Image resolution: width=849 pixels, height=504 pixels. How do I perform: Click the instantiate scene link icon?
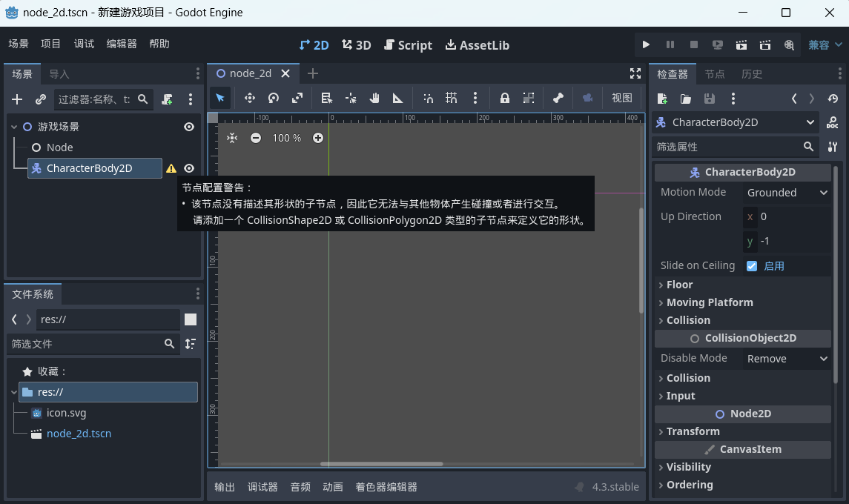coord(41,99)
